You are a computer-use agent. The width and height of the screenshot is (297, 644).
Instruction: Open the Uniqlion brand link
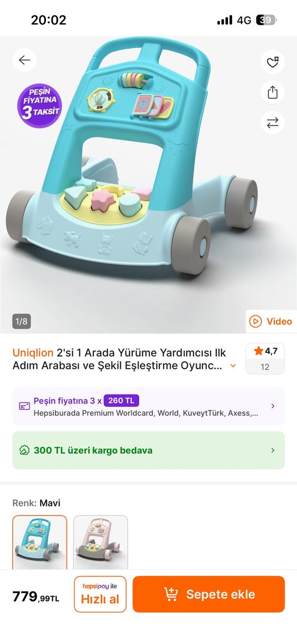(33, 352)
